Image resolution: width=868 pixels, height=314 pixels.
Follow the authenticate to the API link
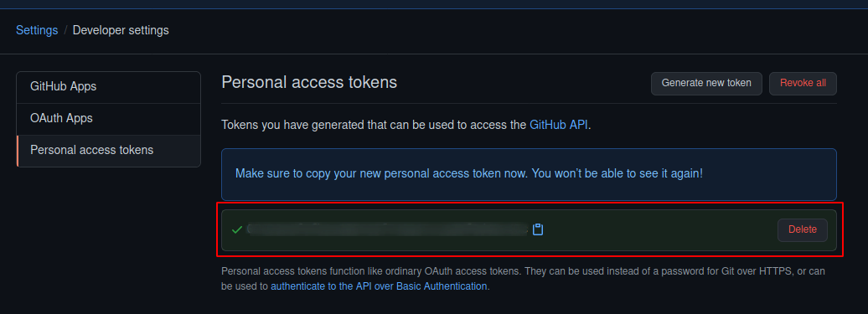pos(379,286)
